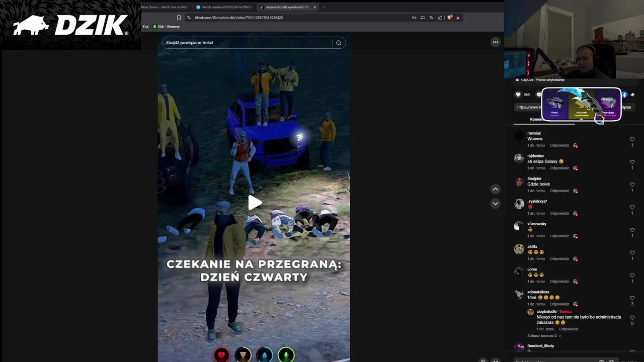
Task: Like ciepledudki's reply comment
Action: (x=632, y=317)
